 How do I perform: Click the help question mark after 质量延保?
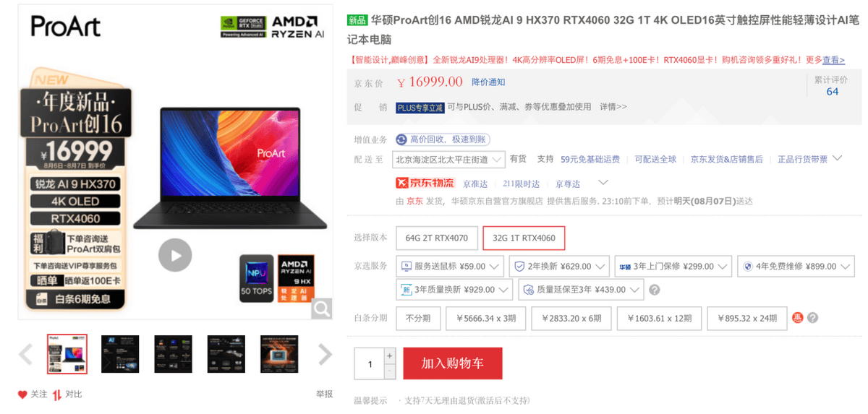[x=655, y=290]
